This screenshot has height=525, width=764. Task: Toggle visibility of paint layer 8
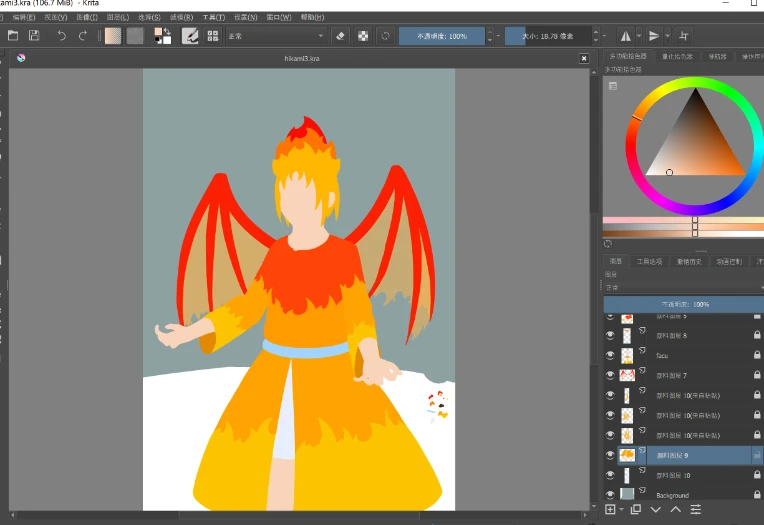[610, 335]
